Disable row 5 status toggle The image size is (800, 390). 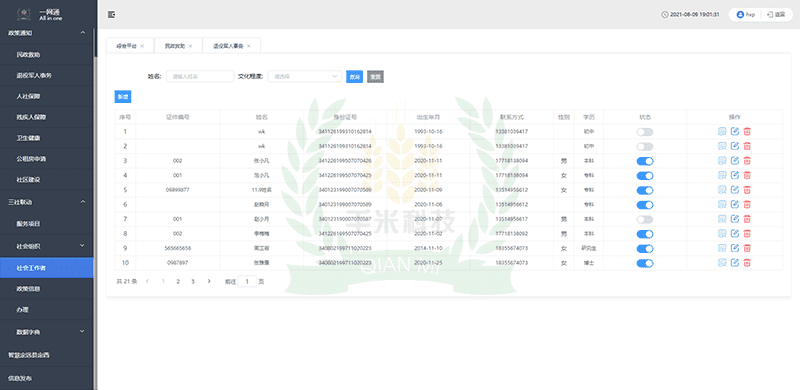(645, 190)
